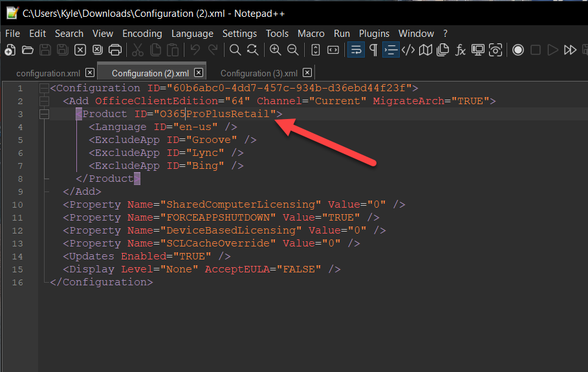This screenshot has height=372, width=588.
Task: Collapse the Configuration node on line 1
Action: coord(44,88)
